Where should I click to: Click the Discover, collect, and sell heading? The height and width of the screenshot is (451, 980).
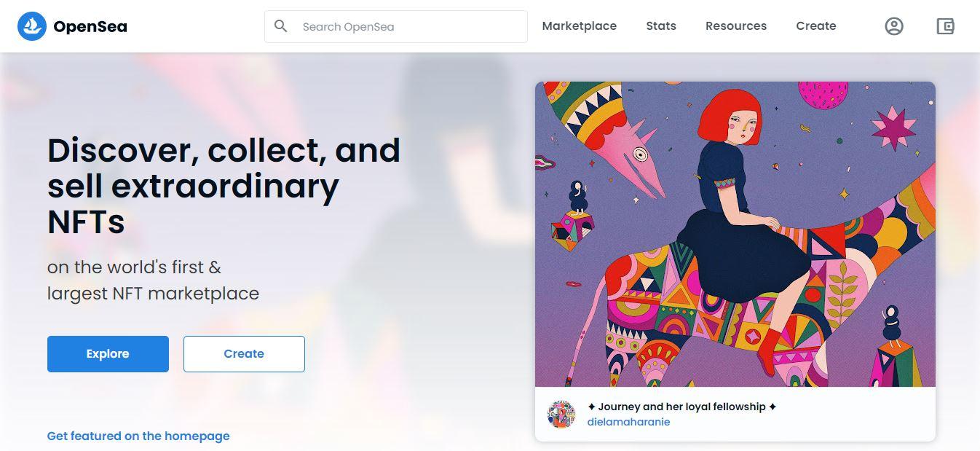click(x=224, y=185)
